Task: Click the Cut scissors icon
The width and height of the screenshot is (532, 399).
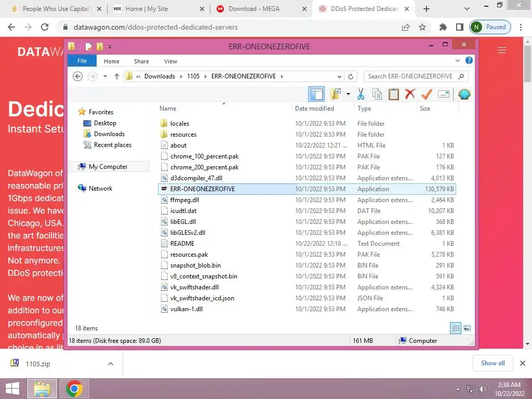Action: (361, 95)
